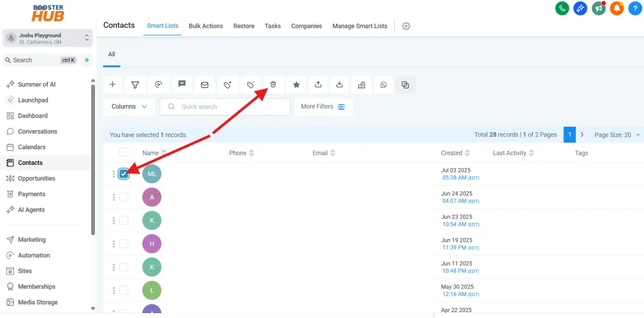644x318 pixels.
Task: Click the merge duplicate contacts icon
Action: click(x=405, y=85)
